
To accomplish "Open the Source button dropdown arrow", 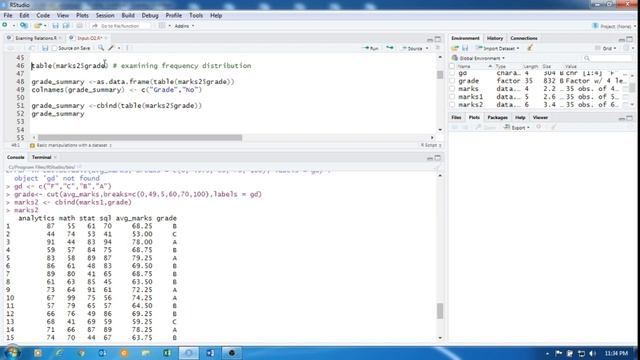I will coord(427,48).
